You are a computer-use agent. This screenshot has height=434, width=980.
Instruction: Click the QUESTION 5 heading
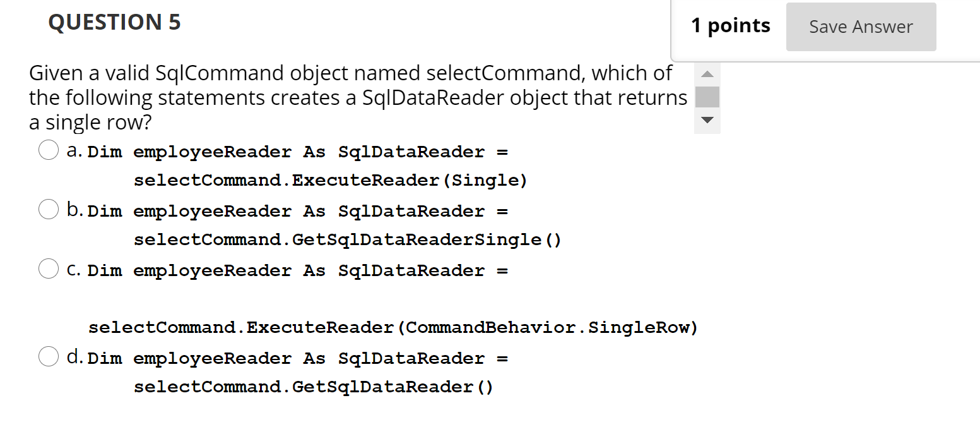coord(114,21)
